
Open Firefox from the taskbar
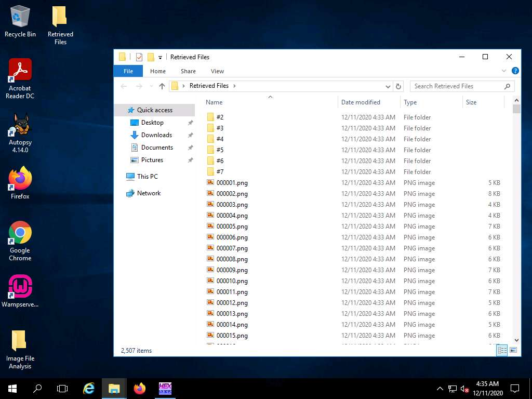(x=139, y=389)
